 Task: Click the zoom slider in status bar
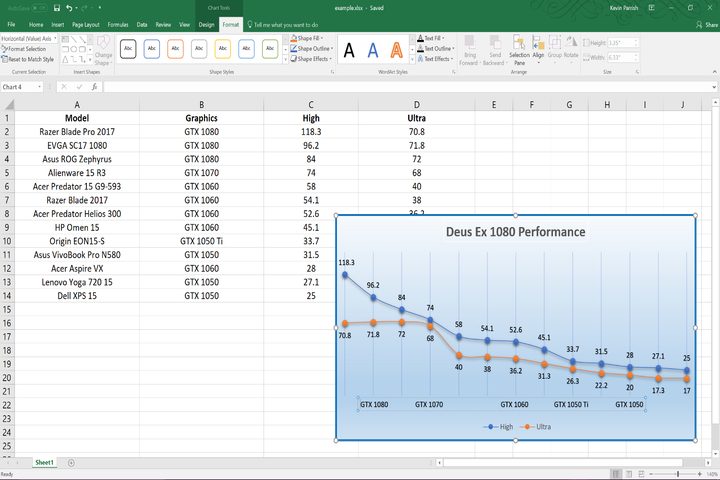[x=677, y=474]
